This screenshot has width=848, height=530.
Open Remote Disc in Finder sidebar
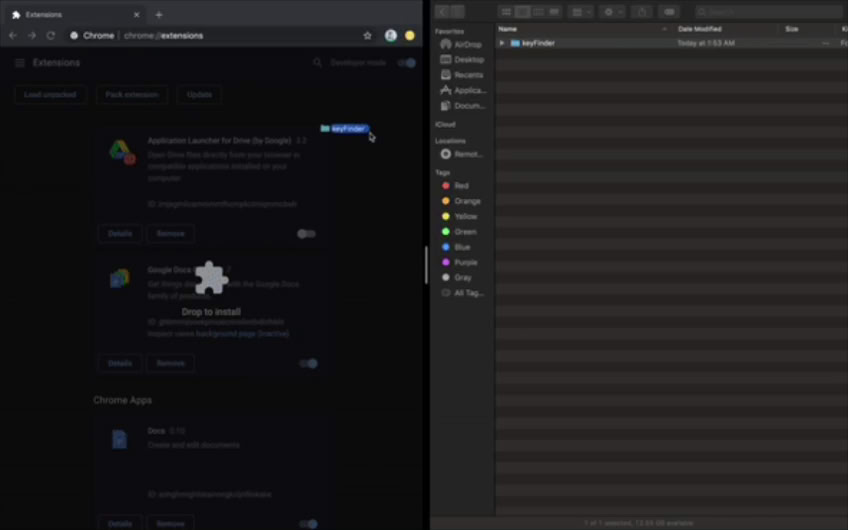click(x=462, y=154)
